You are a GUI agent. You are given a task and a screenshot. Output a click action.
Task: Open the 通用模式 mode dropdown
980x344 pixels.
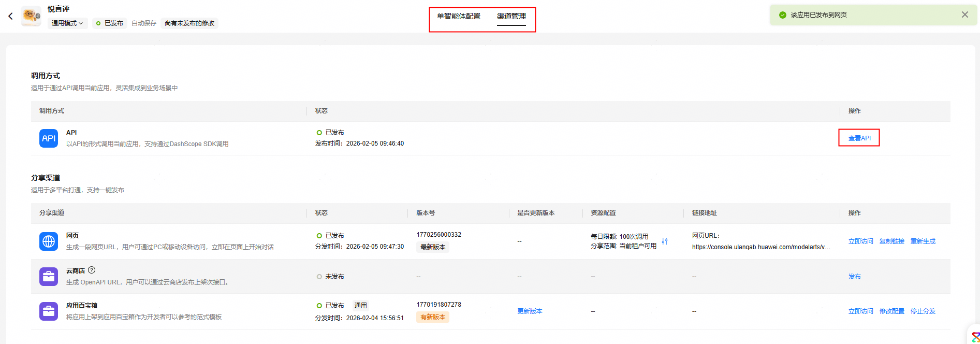pos(67,23)
